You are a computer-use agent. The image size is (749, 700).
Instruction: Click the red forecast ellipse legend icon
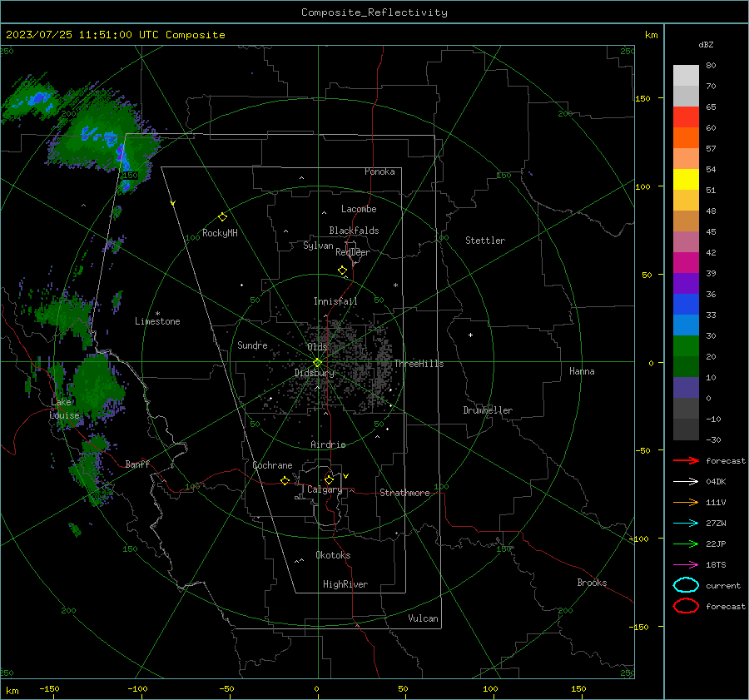686,606
